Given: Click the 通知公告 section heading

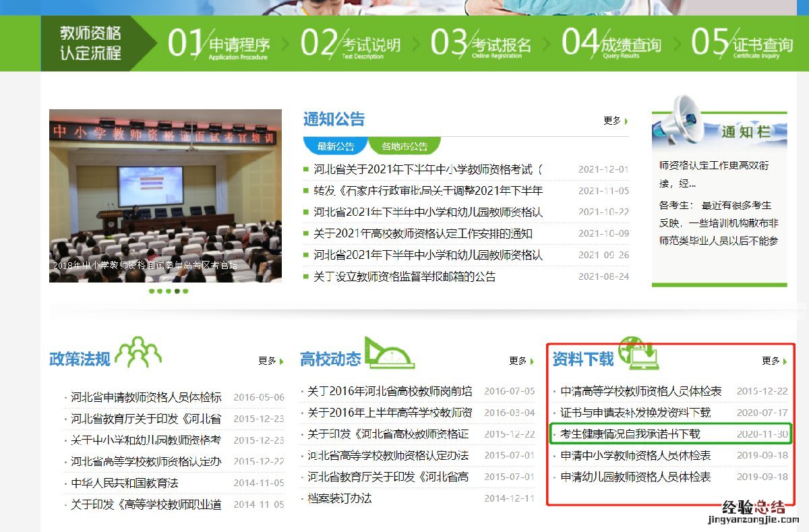Looking at the screenshot, I should pyautogui.click(x=334, y=119).
